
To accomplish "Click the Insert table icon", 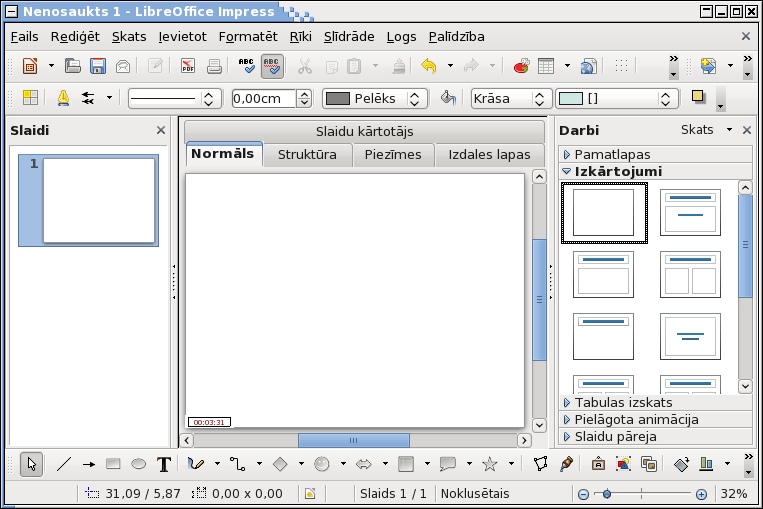I will point(546,66).
